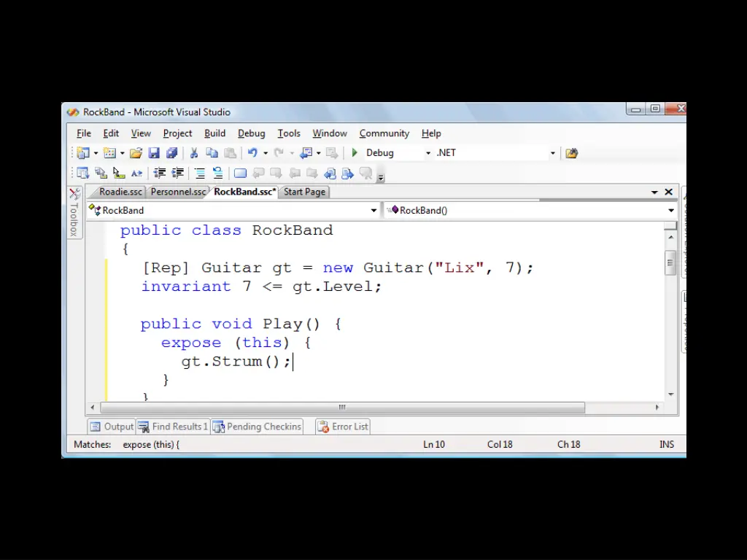Click the INS indicator in status bar
Image resolution: width=747 pixels, height=560 pixels.
click(667, 445)
